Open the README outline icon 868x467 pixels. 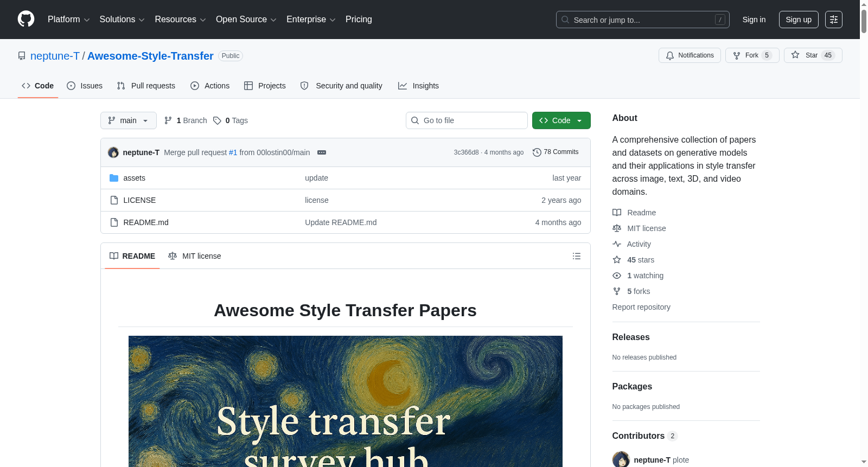coord(577,256)
